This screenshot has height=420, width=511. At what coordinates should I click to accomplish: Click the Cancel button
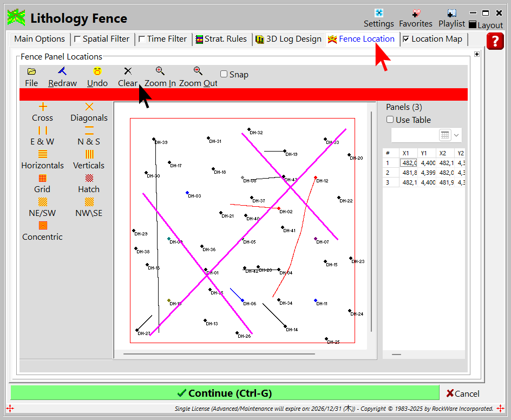[463, 393]
